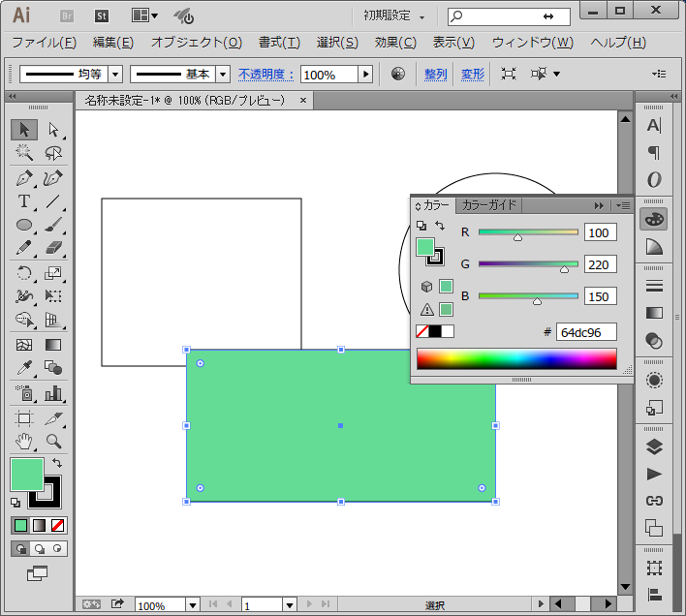Select the Type tool

pyautogui.click(x=24, y=201)
